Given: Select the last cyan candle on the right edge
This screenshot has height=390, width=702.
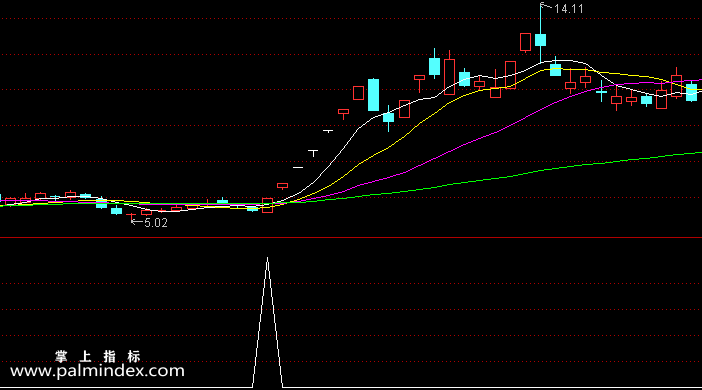Looking at the screenshot, I should (x=691, y=92).
